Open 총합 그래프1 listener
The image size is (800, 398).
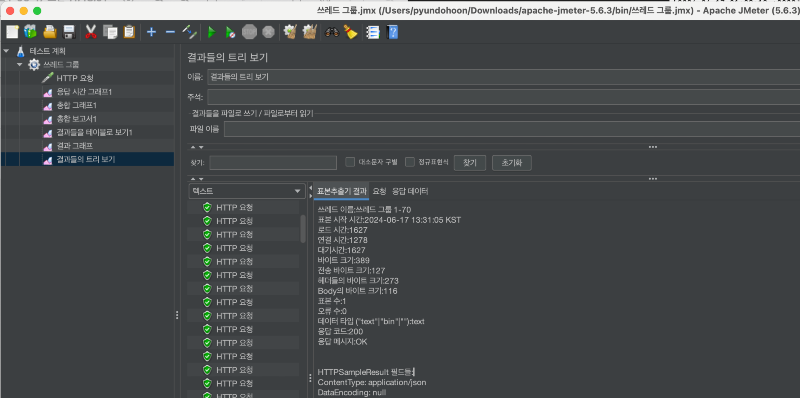pyautogui.click(x=76, y=105)
